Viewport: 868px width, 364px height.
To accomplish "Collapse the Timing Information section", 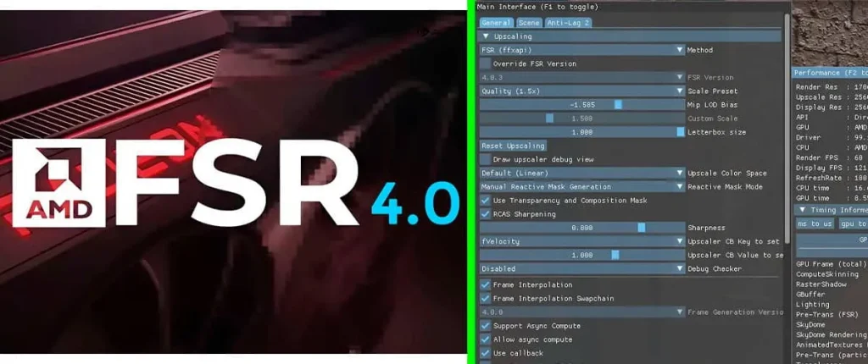I will point(832,210).
